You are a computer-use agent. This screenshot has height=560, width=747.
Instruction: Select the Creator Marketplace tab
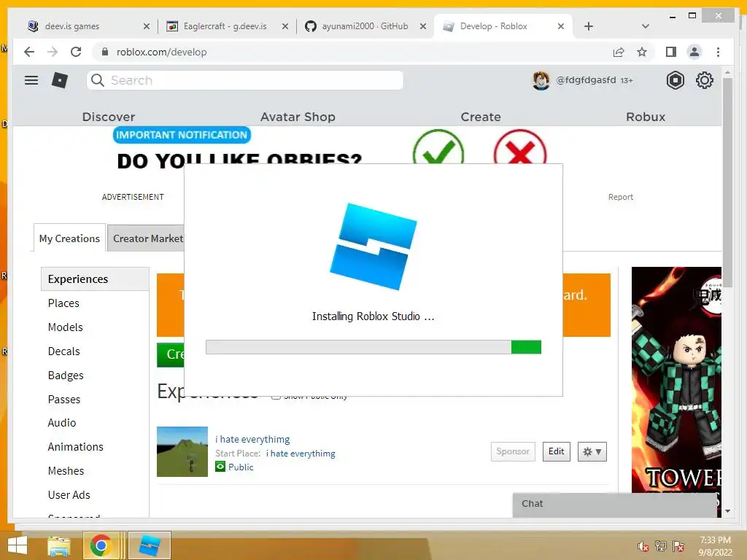pyautogui.click(x=146, y=238)
